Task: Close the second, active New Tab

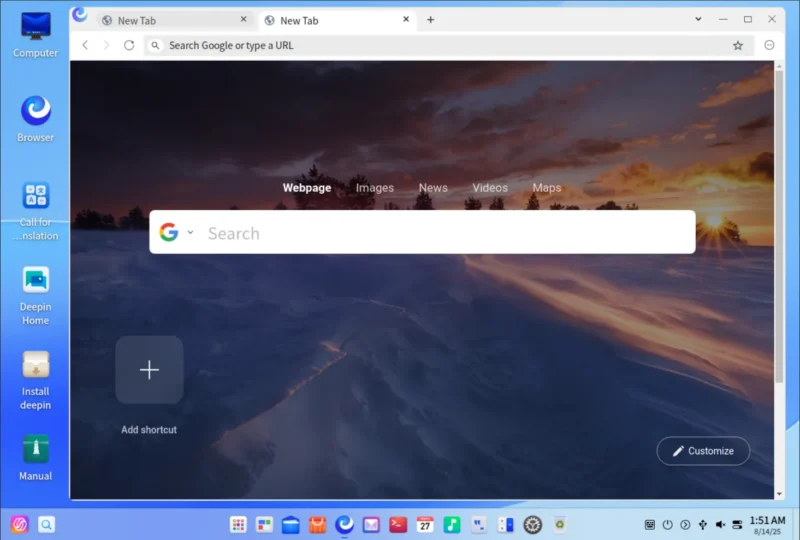Action: click(406, 19)
